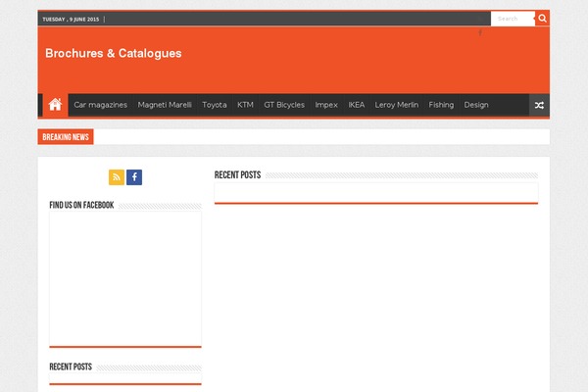
Task: Click the Brochures & Catalogues site title
Action: 114,53
